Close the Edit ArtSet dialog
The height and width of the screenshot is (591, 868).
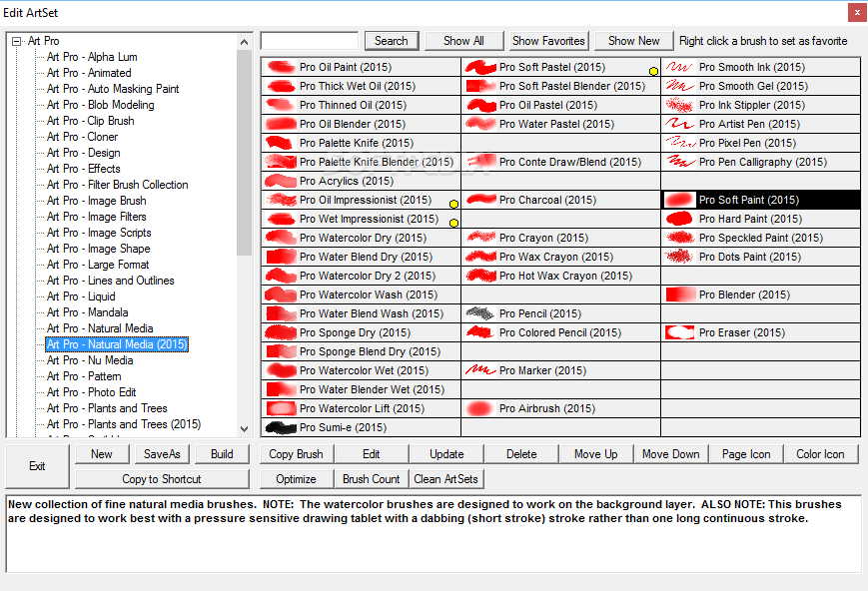(857, 13)
